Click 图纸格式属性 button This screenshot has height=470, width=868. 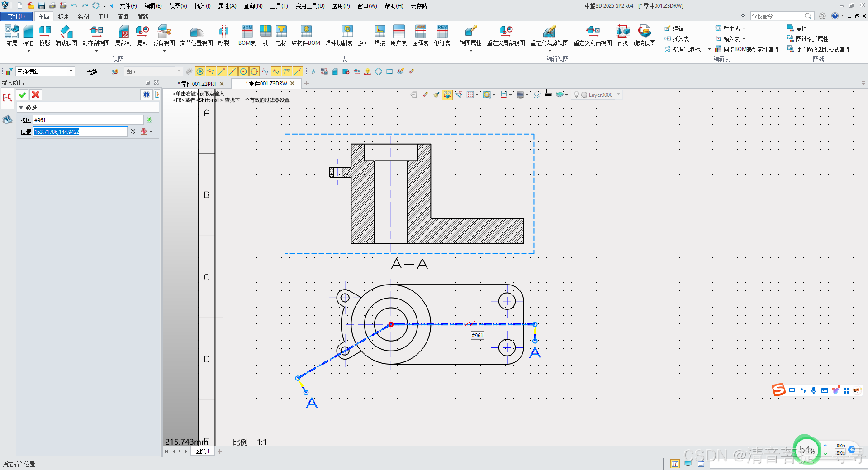808,38
